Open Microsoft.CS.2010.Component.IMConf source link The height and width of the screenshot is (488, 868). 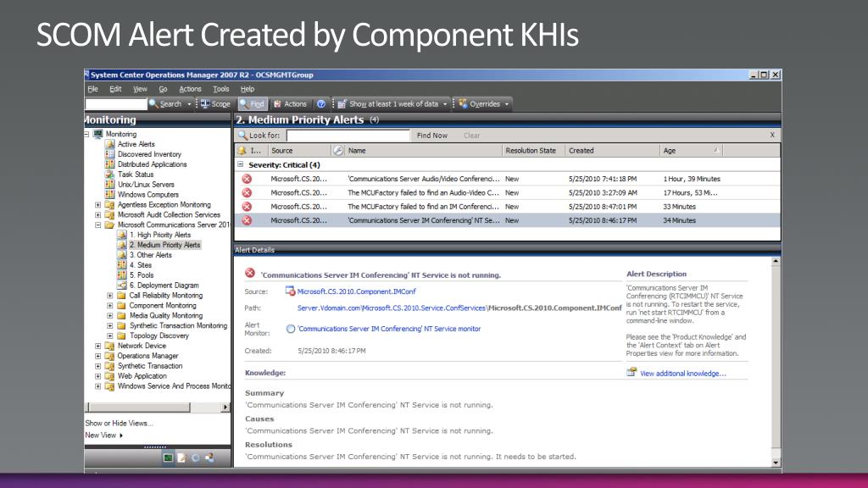pyautogui.click(x=356, y=291)
